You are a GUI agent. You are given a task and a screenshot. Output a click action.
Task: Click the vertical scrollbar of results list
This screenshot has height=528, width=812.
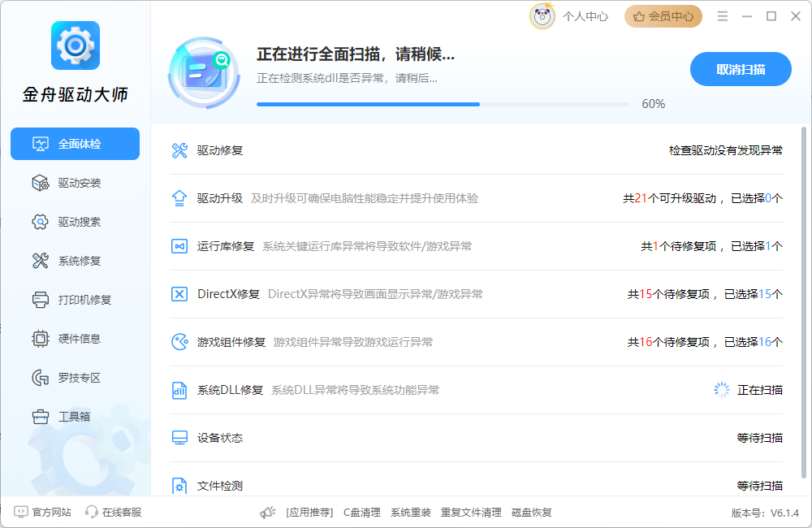point(804,303)
